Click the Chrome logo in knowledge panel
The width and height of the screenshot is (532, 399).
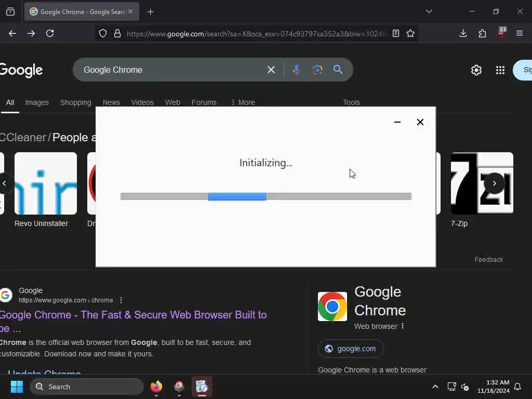(x=332, y=307)
